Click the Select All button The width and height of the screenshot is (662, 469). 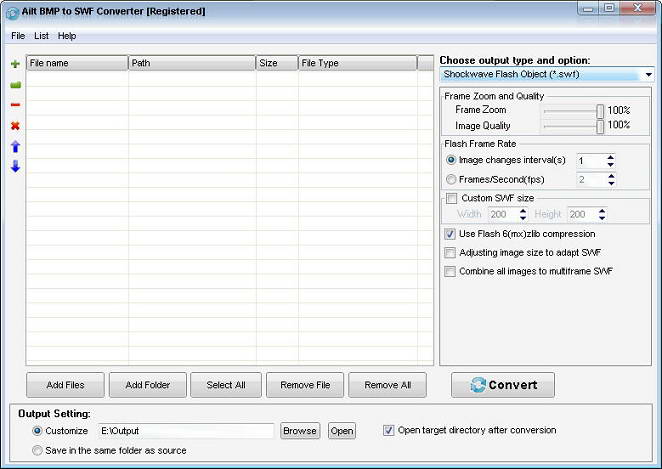click(226, 385)
